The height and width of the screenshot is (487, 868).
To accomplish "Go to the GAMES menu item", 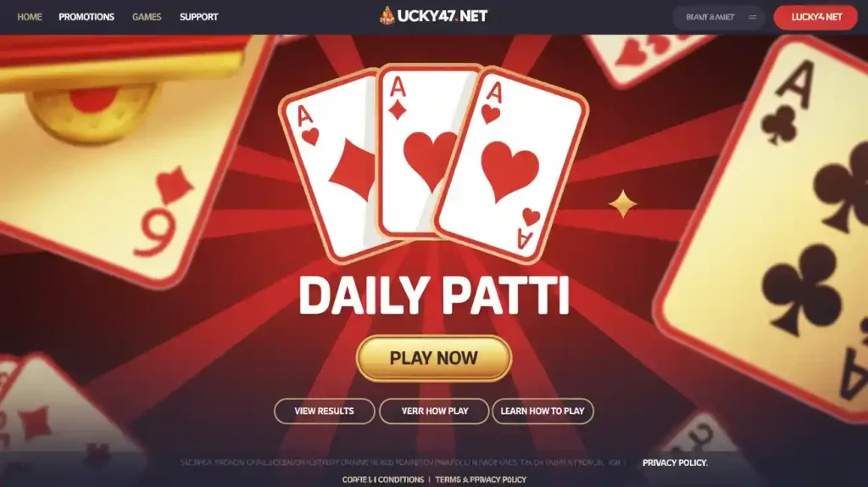I will click(x=147, y=17).
